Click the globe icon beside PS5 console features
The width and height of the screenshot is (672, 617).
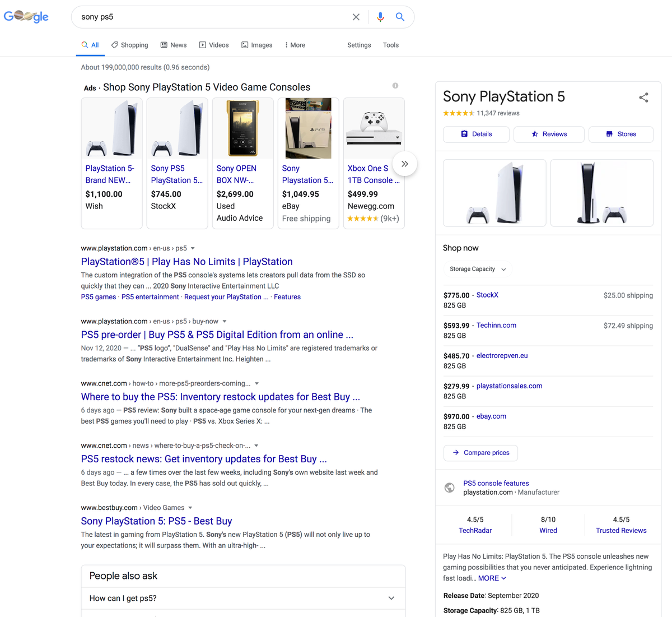click(449, 488)
